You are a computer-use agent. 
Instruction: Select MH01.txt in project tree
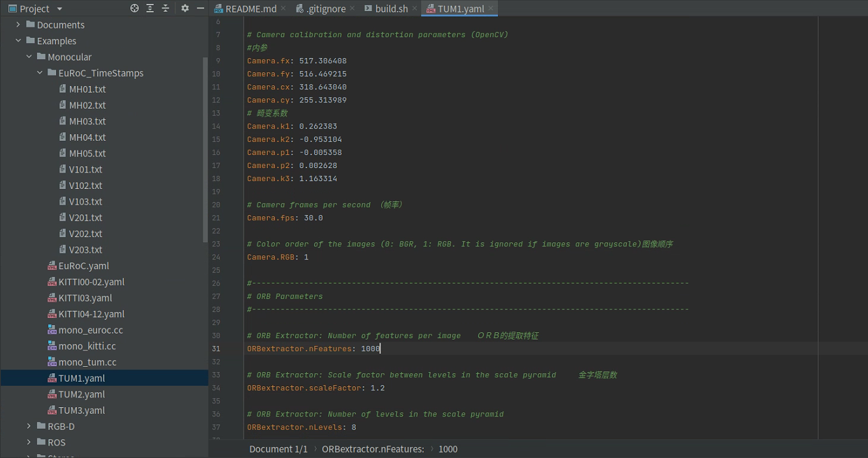tap(87, 89)
